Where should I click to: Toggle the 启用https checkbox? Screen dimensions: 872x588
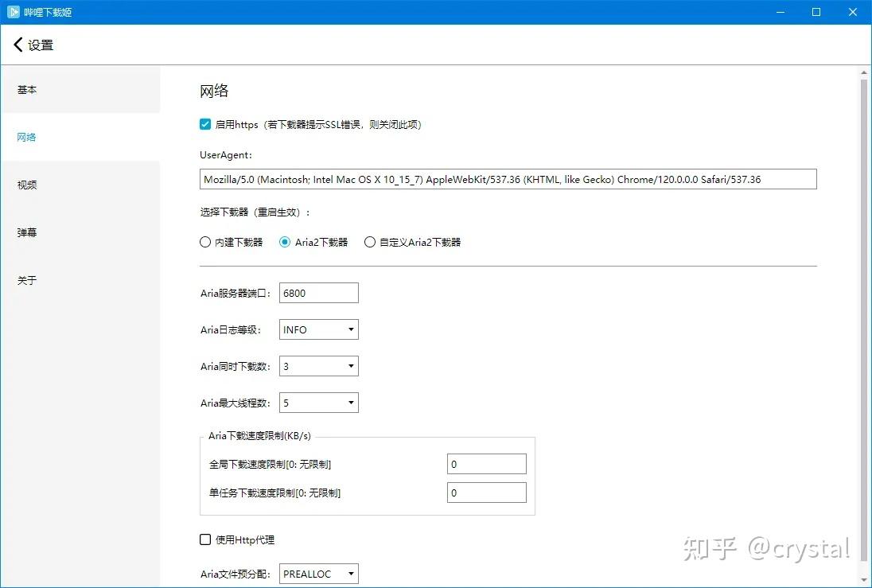(205, 124)
